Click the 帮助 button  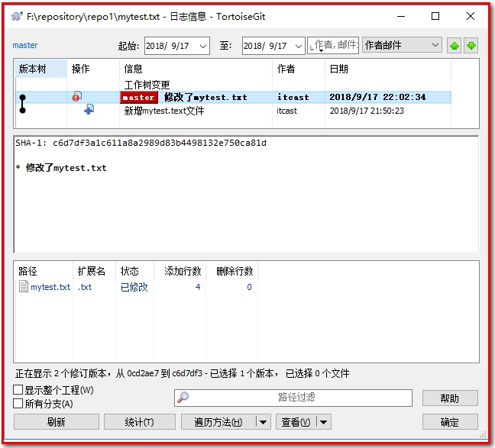click(x=450, y=398)
